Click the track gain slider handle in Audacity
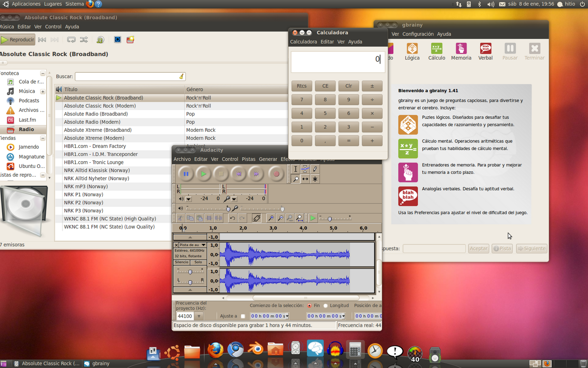The height and width of the screenshot is (368, 588). [x=190, y=272]
